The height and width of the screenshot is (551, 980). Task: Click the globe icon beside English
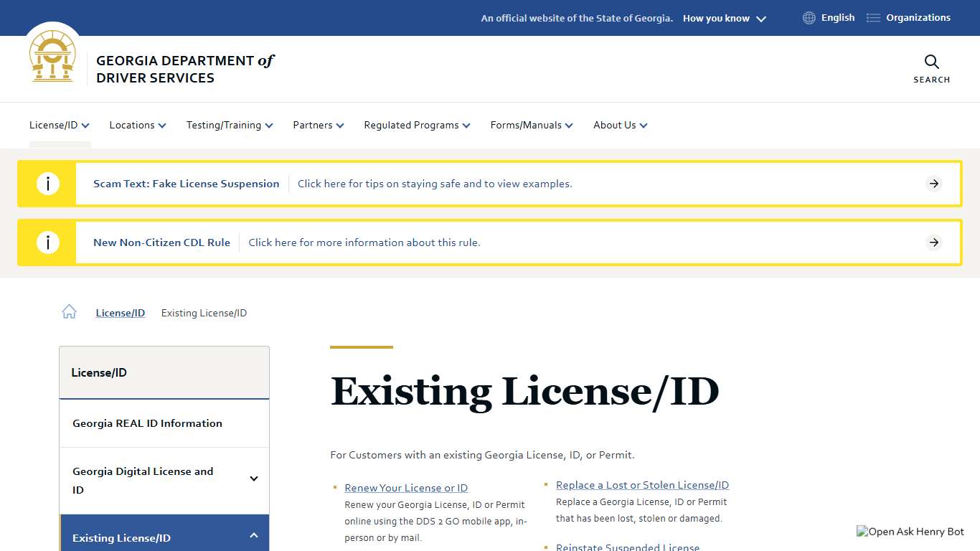(809, 17)
